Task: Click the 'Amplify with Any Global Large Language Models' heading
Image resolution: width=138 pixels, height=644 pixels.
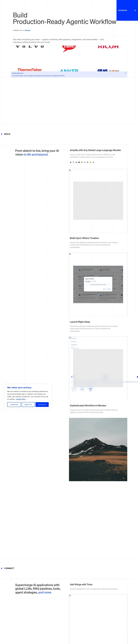Action: (95, 150)
